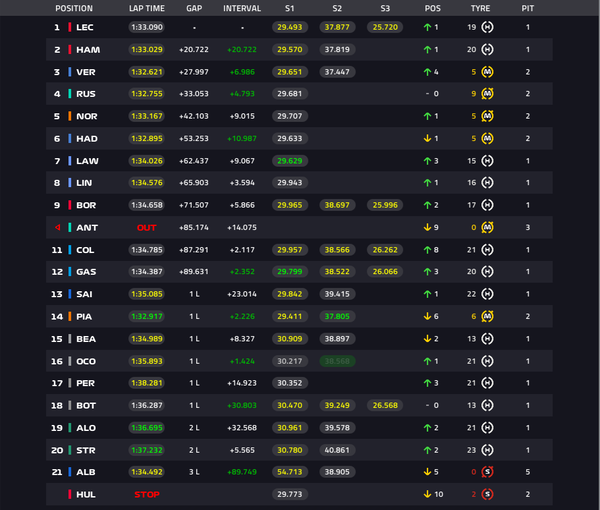Screen dimensions: 600x510
Task: Click the green up arrow in COL row
Action: tap(427, 250)
